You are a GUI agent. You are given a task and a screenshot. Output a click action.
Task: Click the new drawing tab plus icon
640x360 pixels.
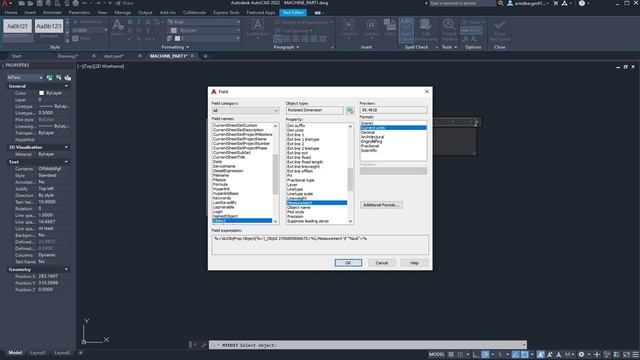click(x=205, y=56)
